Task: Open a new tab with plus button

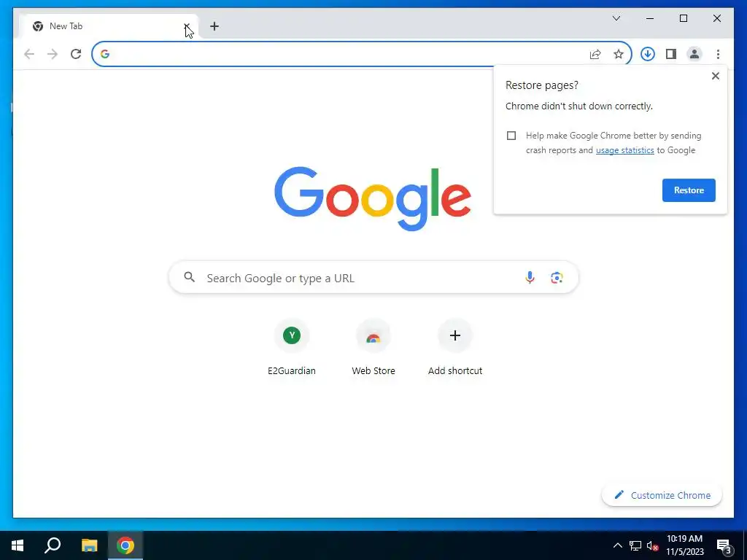Action: coord(214,26)
